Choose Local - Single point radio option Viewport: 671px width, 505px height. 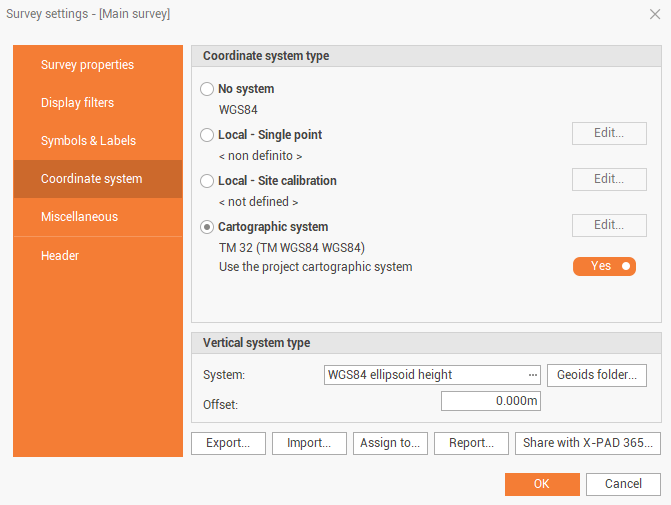tap(207, 135)
